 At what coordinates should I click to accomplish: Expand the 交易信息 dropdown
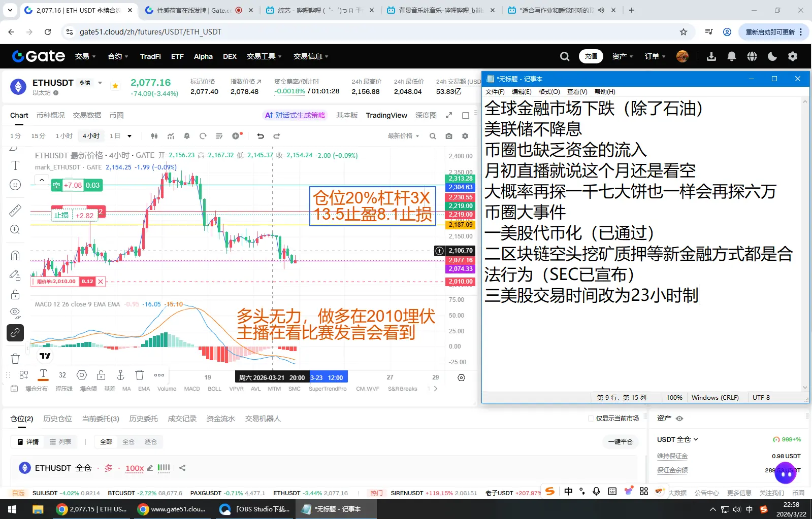click(x=311, y=56)
